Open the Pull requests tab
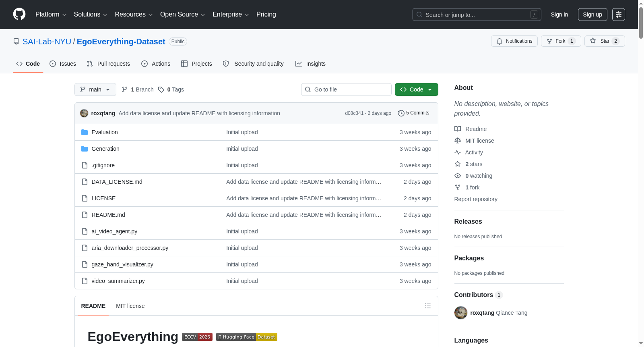 pyautogui.click(x=108, y=64)
